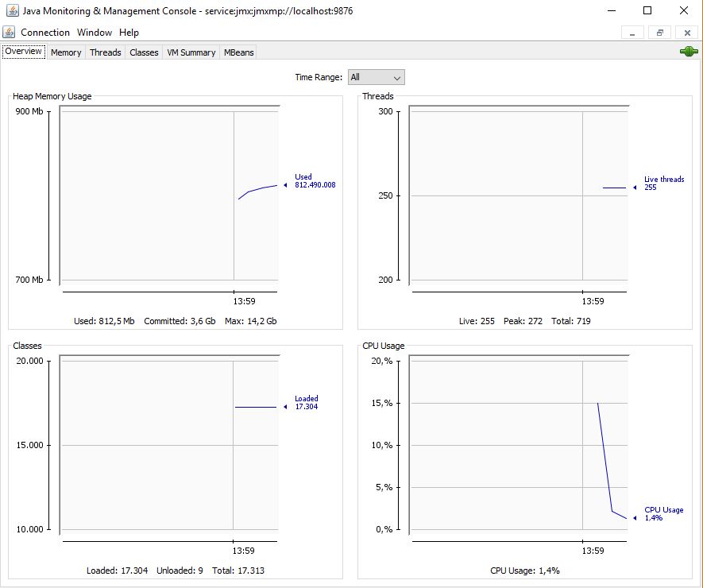Screen dimensions: 703x588
Task: Click the Java icon in the title bar
Action: pos(12,10)
